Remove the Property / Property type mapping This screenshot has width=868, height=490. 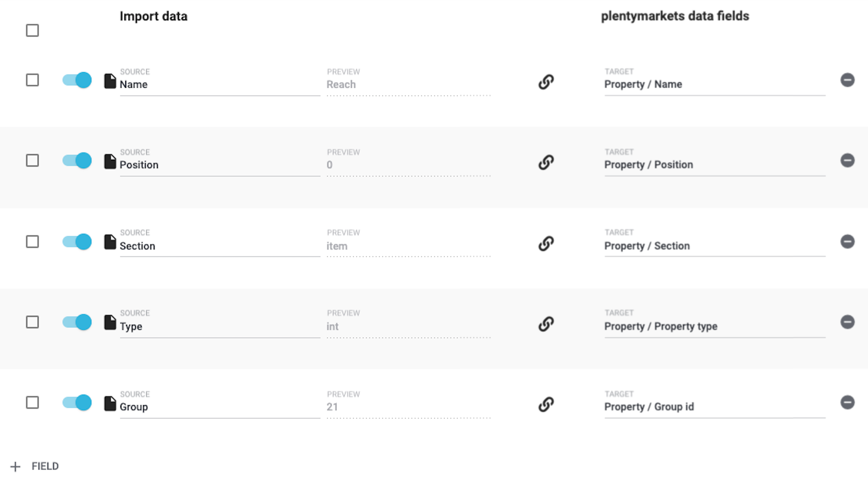click(847, 322)
